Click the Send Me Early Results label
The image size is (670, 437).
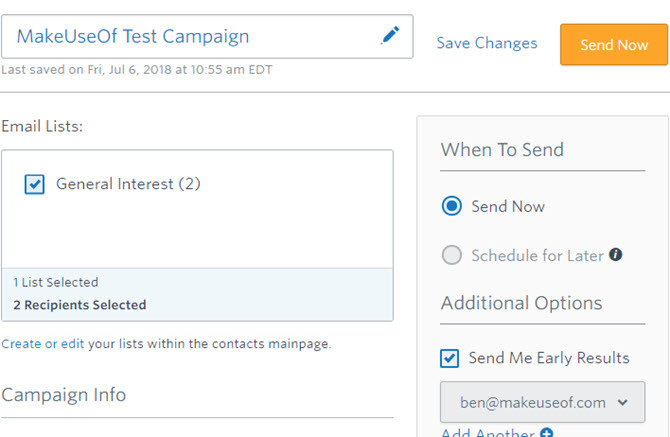[549, 358]
